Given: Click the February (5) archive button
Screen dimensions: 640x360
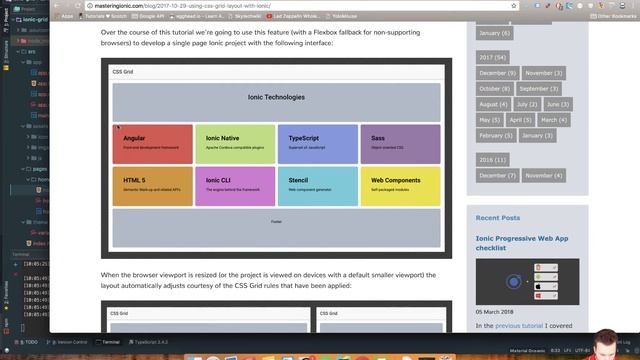Looking at the screenshot, I should [496, 136].
